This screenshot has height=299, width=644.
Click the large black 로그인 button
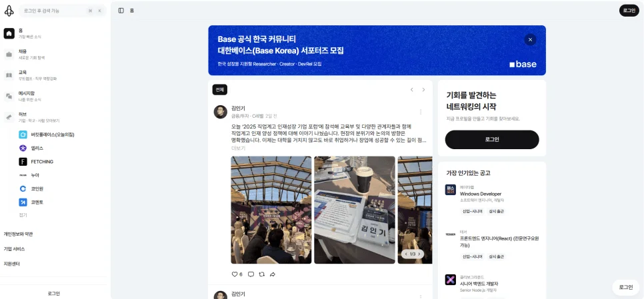click(492, 139)
